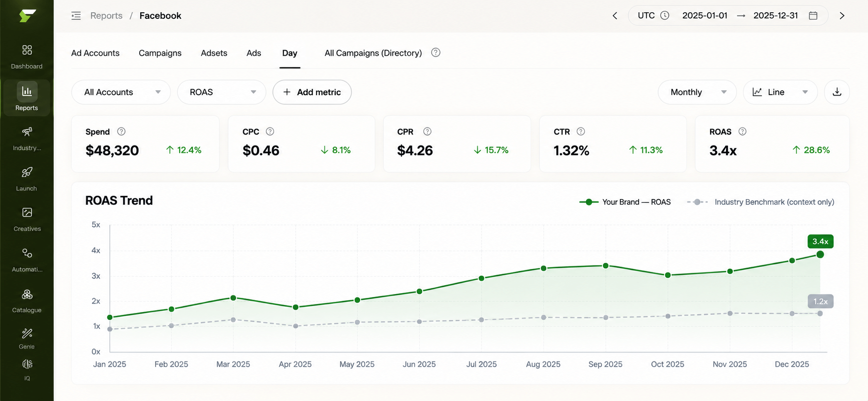The width and height of the screenshot is (868, 401).
Task: Go to next date range arrow
Action: pos(842,16)
